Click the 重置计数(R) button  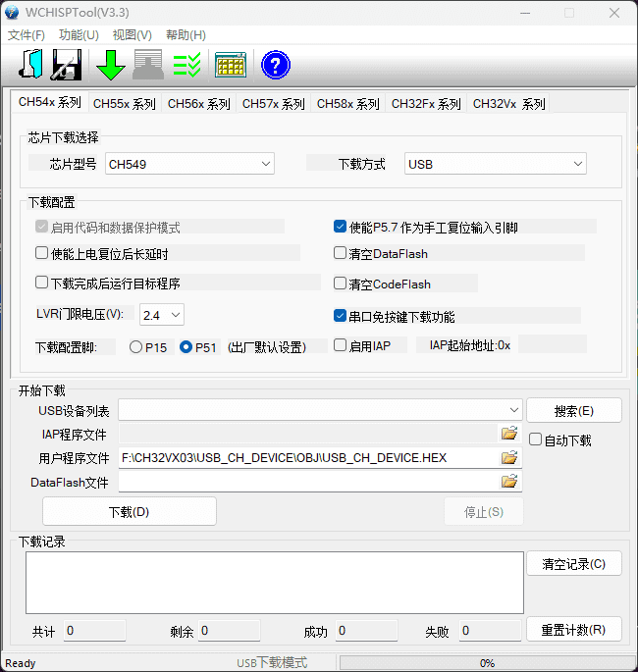tap(574, 630)
